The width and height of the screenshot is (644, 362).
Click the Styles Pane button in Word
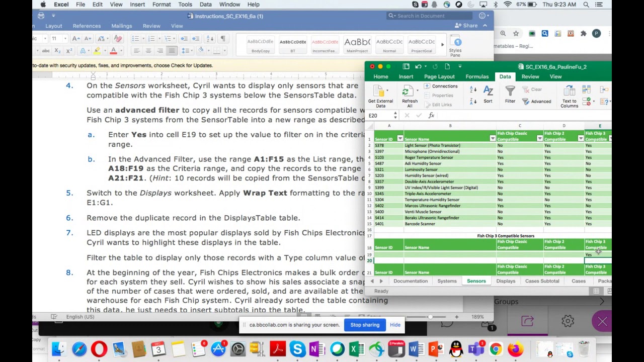(x=455, y=46)
